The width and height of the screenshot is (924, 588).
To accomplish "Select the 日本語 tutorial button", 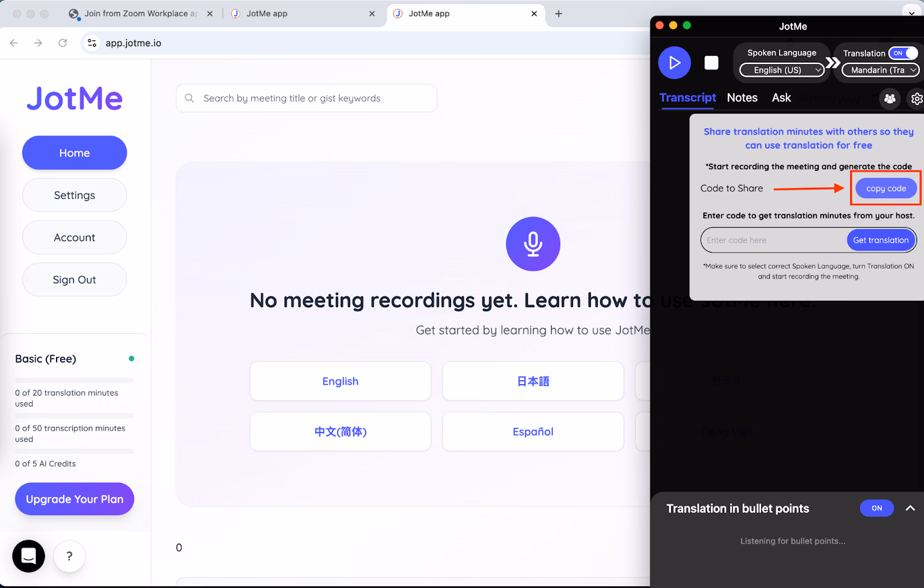I will 533,381.
